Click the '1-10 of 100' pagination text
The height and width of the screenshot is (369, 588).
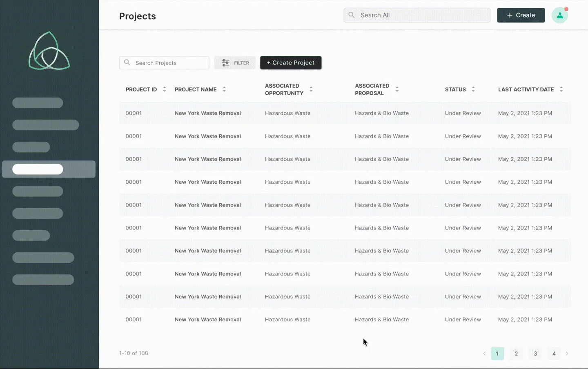(x=134, y=353)
